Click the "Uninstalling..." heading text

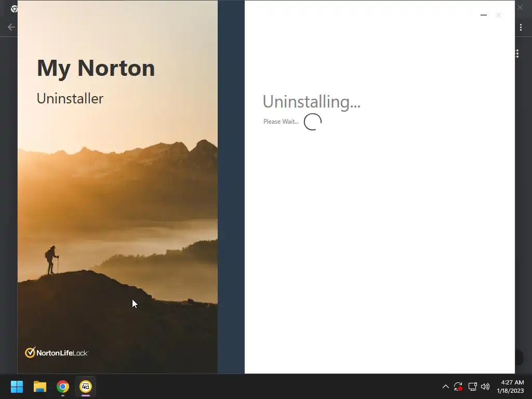coord(312,102)
